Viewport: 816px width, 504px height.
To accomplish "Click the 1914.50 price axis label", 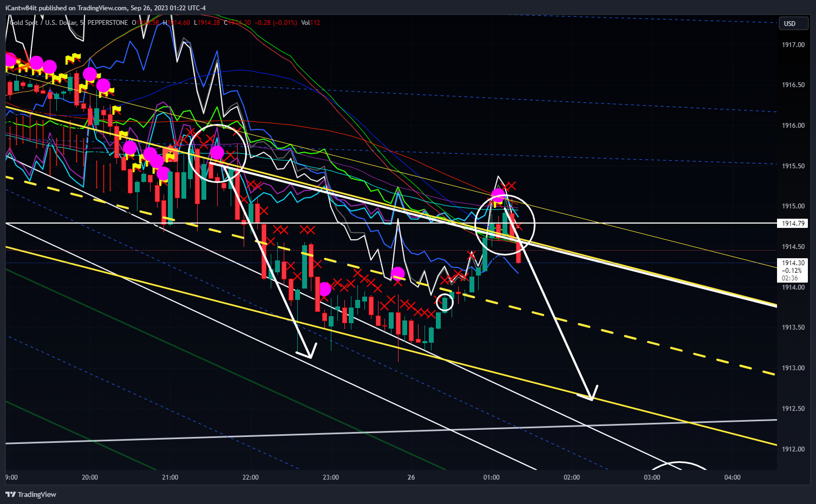I will click(x=793, y=247).
